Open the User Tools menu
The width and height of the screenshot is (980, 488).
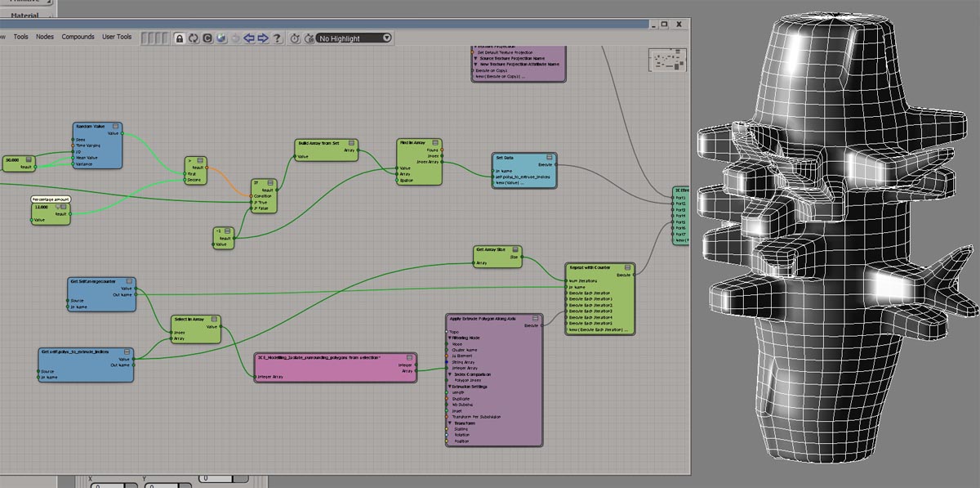[117, 37]
